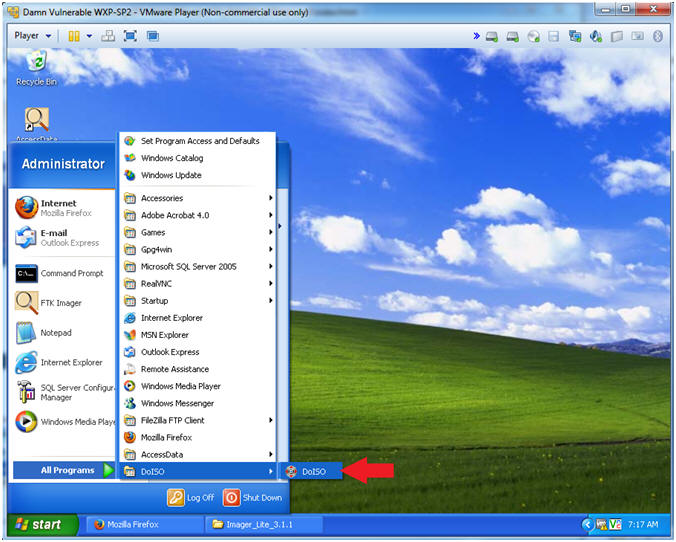Expand the FileZilla FTP Client submenu
Image resolution: width=676 pixels, height=542 pixels.
[x=197, y=420]
